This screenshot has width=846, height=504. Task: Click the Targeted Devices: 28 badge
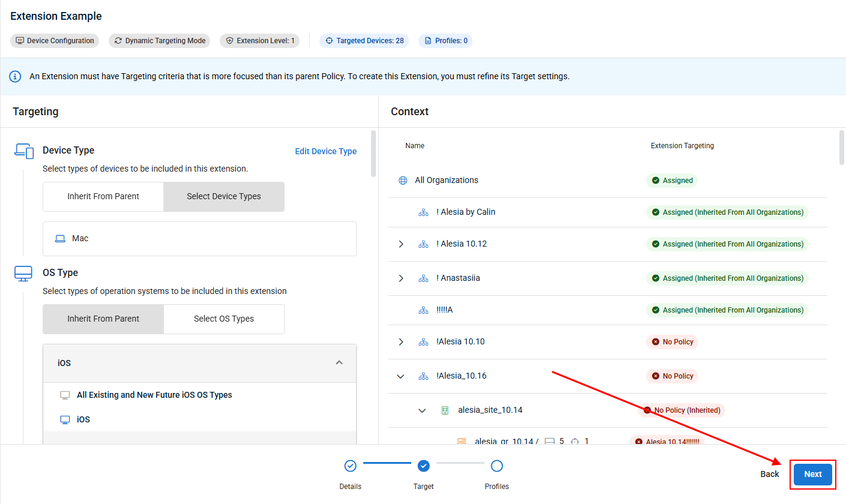pyautogui.click(x=364, y=41)
